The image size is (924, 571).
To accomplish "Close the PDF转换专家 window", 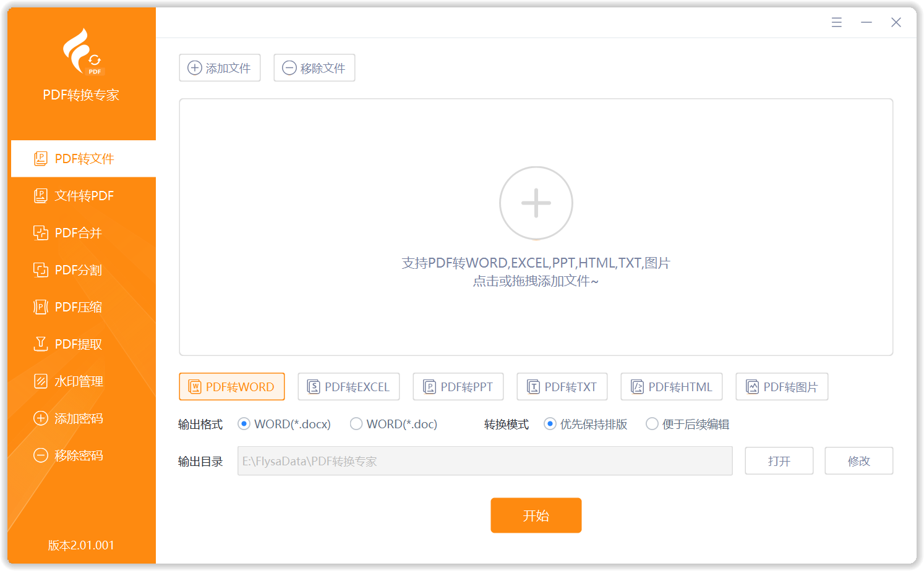I will click(896, 22).
